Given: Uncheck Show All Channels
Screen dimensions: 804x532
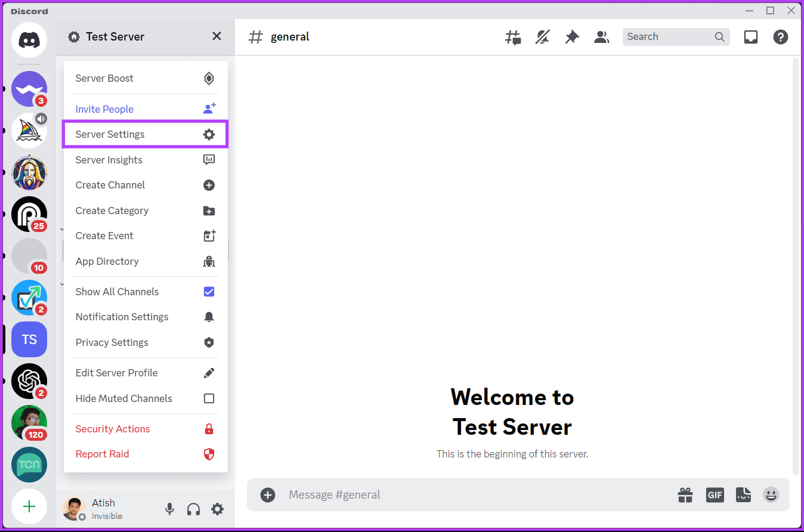Looking at the screenshot, I should 209,291.
